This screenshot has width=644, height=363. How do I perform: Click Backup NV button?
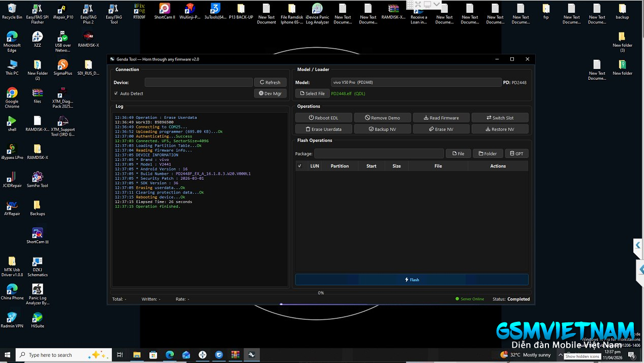click(382, 129)
